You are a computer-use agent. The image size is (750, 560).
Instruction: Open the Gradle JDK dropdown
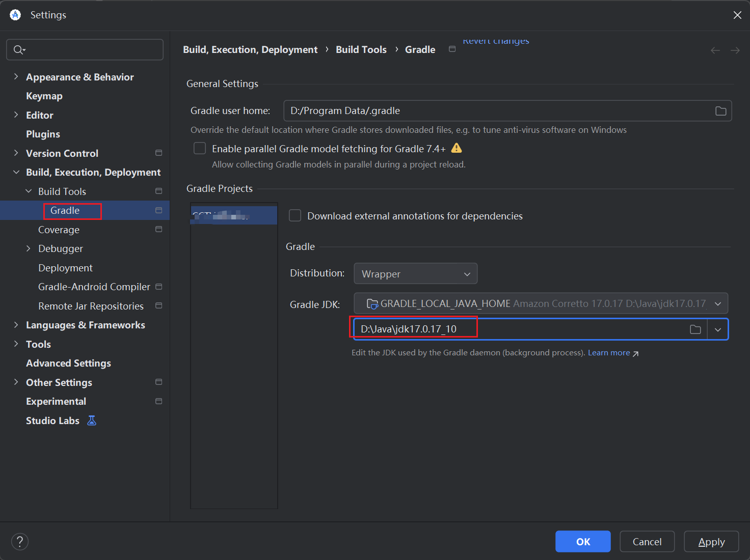[718, 303]
